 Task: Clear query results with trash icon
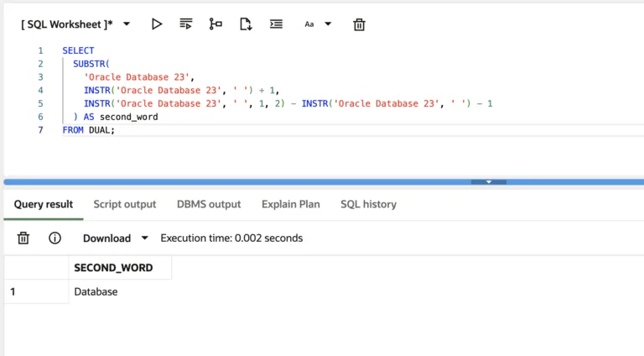tap(23, 238)
